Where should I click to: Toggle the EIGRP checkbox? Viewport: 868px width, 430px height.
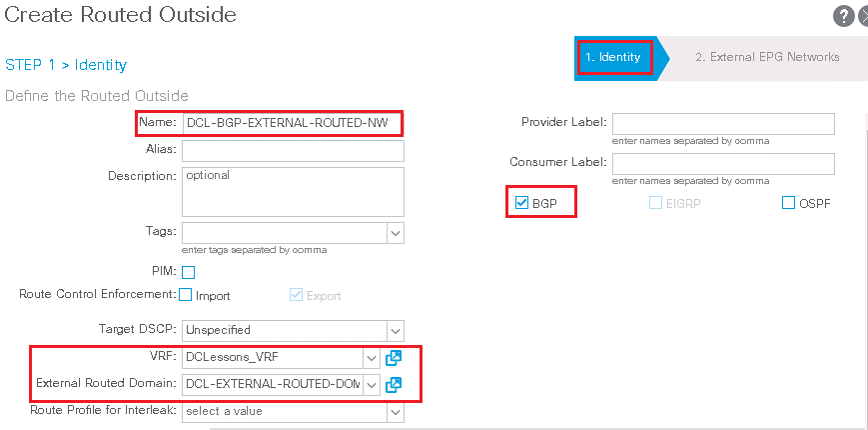click(655, 203)
